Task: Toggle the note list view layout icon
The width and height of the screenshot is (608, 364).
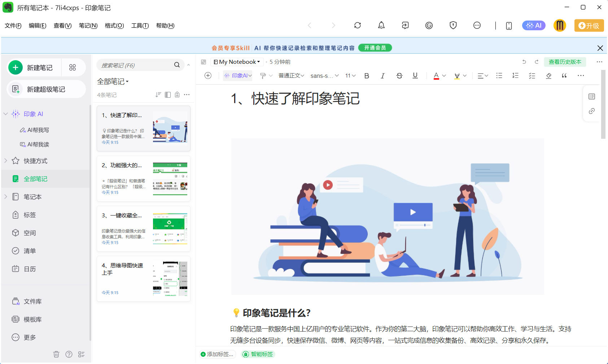Action: click(x=167, y=94)
